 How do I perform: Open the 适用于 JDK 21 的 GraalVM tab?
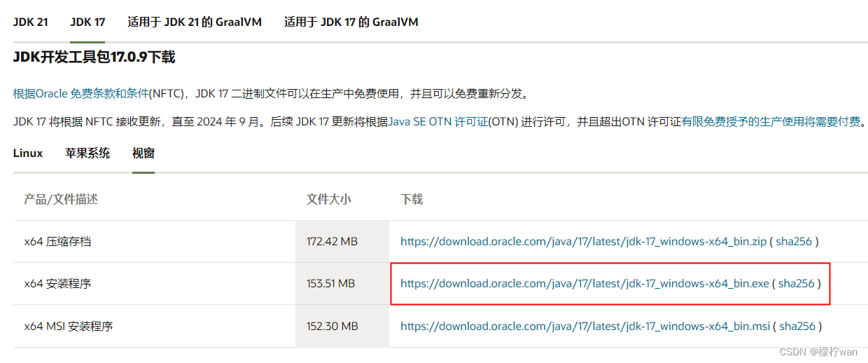[x=194, y=22]
